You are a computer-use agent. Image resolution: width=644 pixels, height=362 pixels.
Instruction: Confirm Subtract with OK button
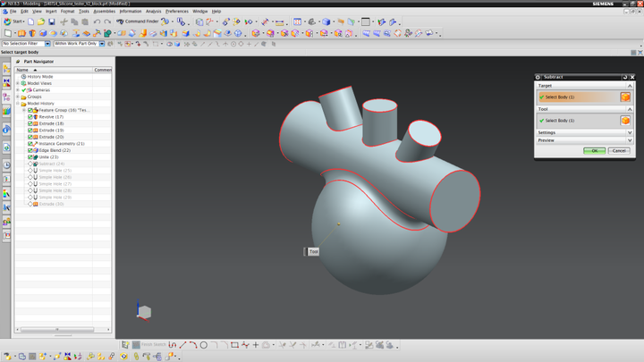594,151
